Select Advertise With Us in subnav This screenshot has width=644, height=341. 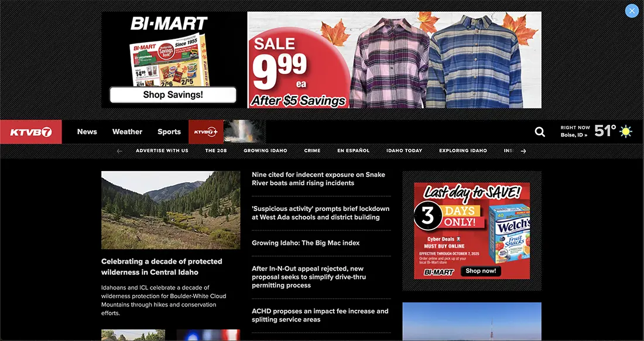tap(162, 151)
